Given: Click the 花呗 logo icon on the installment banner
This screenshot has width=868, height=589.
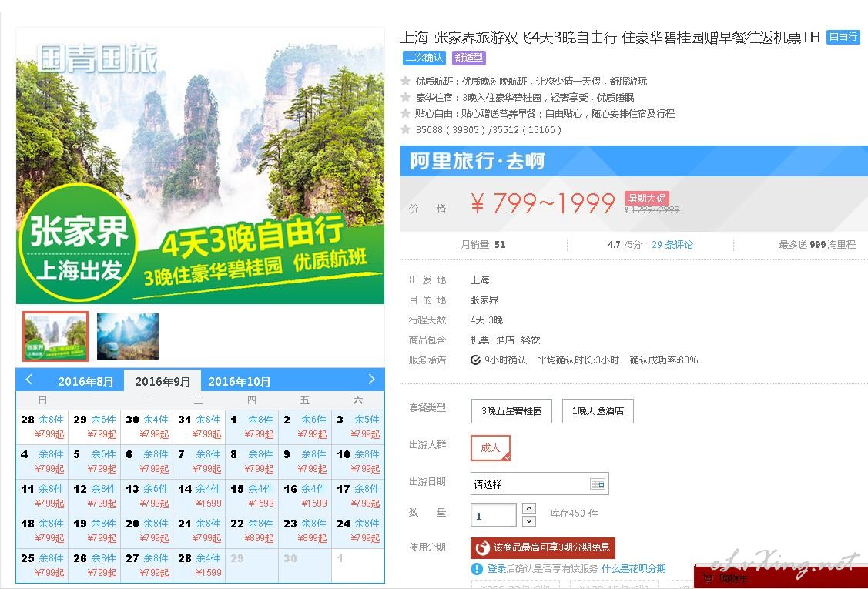Looking at the screenshot, I should coord(482,548).
